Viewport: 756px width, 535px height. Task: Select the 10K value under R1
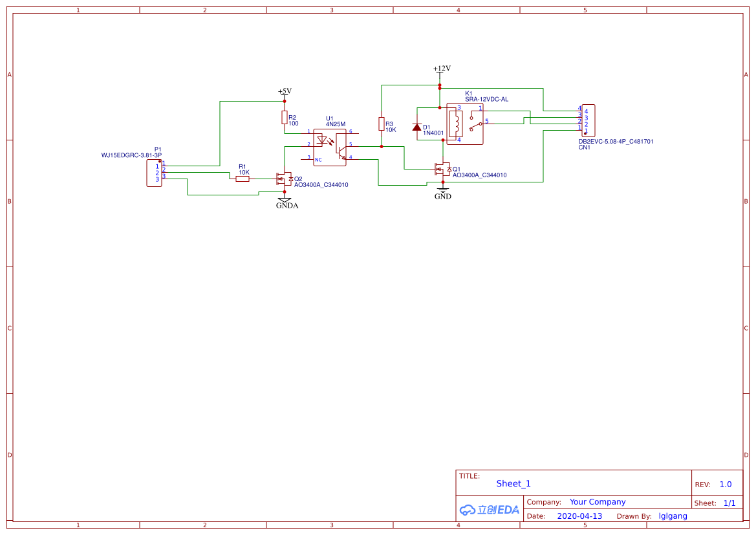click(244, 172)
